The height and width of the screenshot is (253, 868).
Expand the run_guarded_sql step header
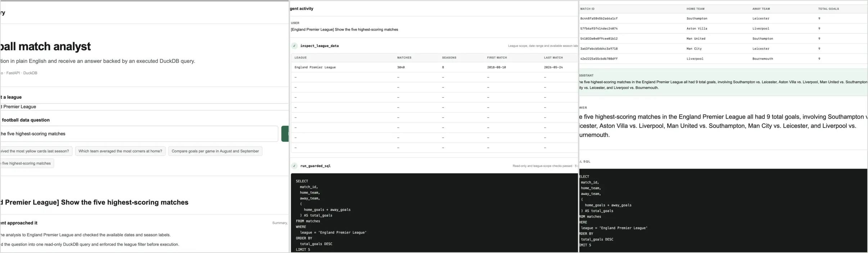[434, 166]
